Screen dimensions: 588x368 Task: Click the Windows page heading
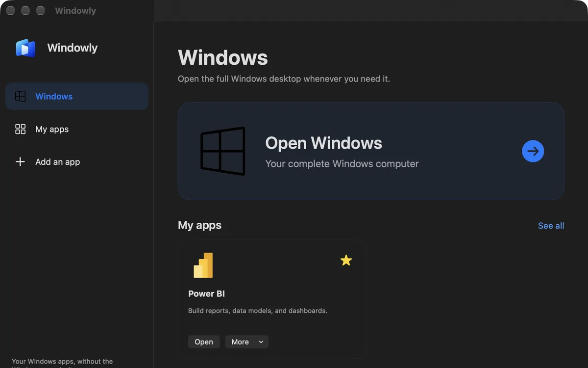tap(223, 57)
